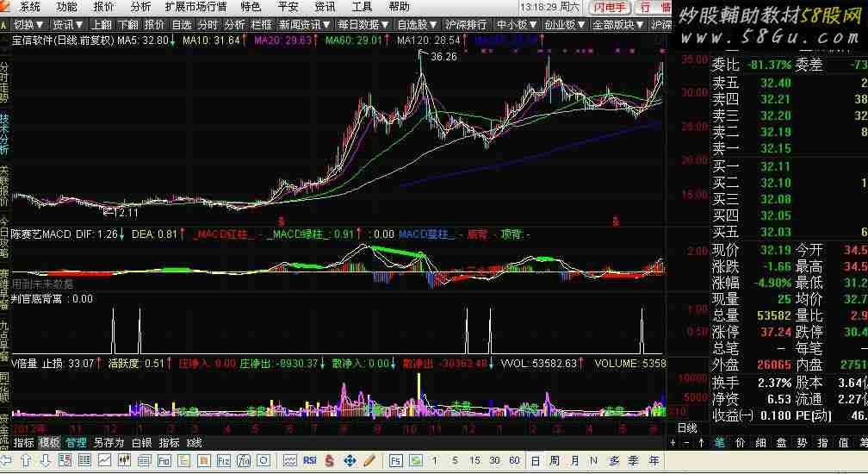
Task: Select the 价 tab below quote panel
Action: [x=741, y=442]
